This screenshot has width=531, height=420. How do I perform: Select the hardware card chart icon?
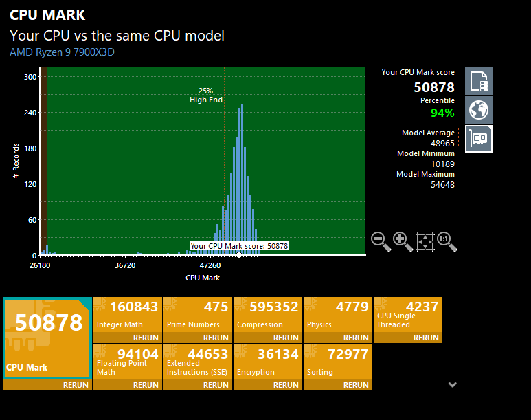coord(479,139)
